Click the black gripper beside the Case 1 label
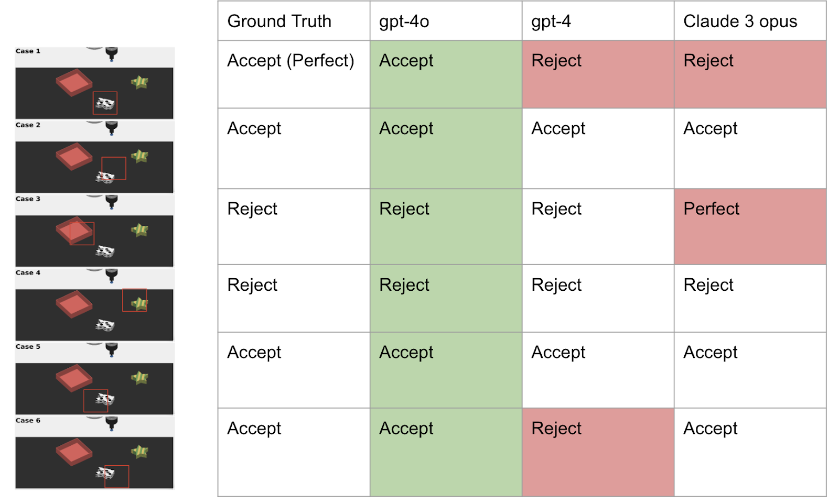The image size is (839, 504). pyautogui.click(x=112, y=53)
